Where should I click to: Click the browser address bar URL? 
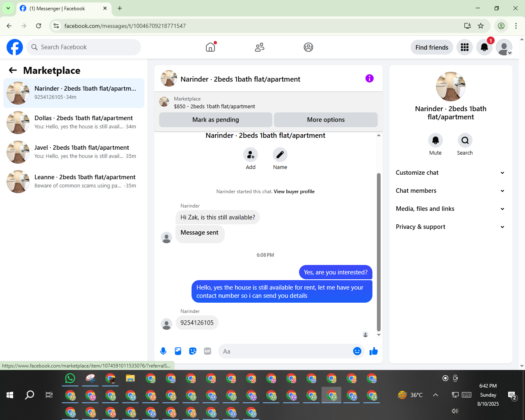[125, 26]
